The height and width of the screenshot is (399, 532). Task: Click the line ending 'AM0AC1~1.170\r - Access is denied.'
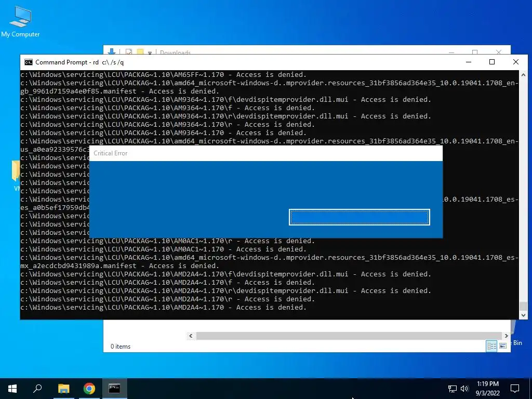[168, 241]
